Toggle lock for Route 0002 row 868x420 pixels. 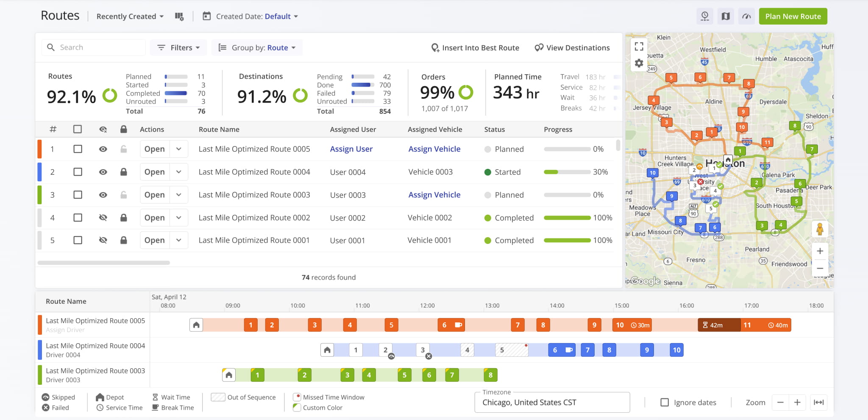click(123, 218)
